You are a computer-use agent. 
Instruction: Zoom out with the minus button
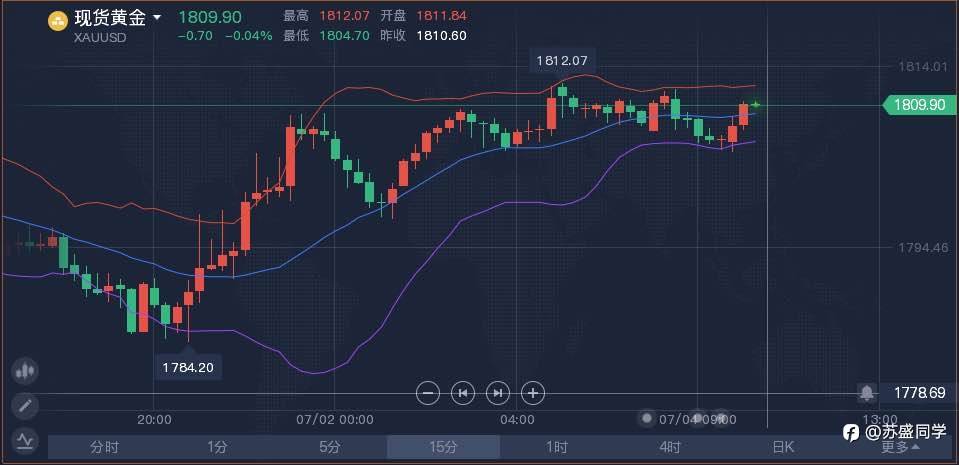point(428,393)
